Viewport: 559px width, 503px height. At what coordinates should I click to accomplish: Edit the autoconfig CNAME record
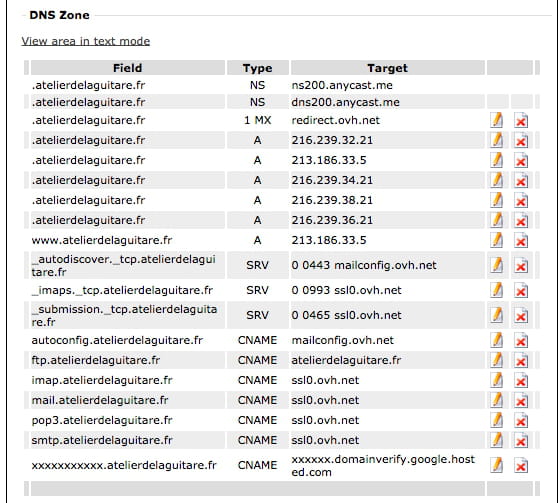497,340
